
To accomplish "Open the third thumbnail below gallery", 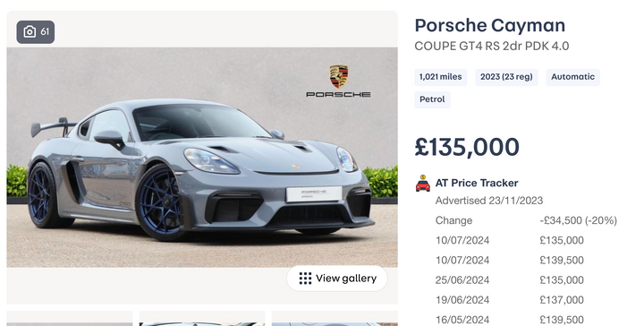I will [x=335, y=319].
